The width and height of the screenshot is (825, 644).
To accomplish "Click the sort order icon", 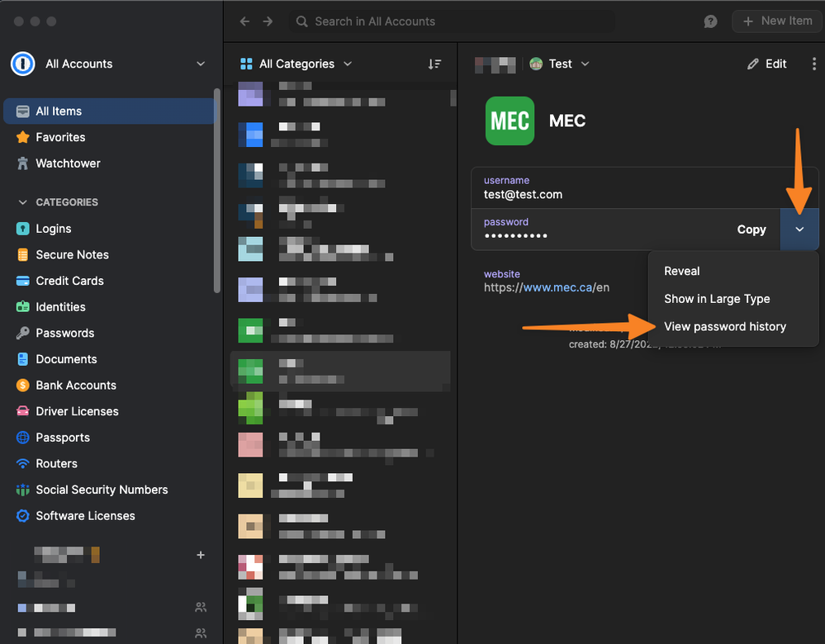I will click(434, 64).
